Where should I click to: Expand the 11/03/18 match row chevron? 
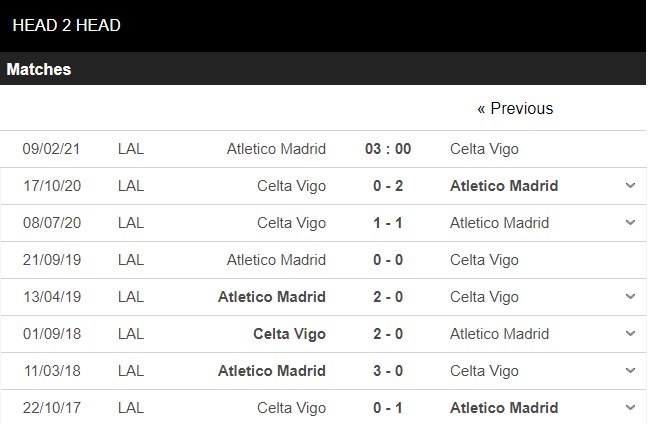click(x=630, y=371)
